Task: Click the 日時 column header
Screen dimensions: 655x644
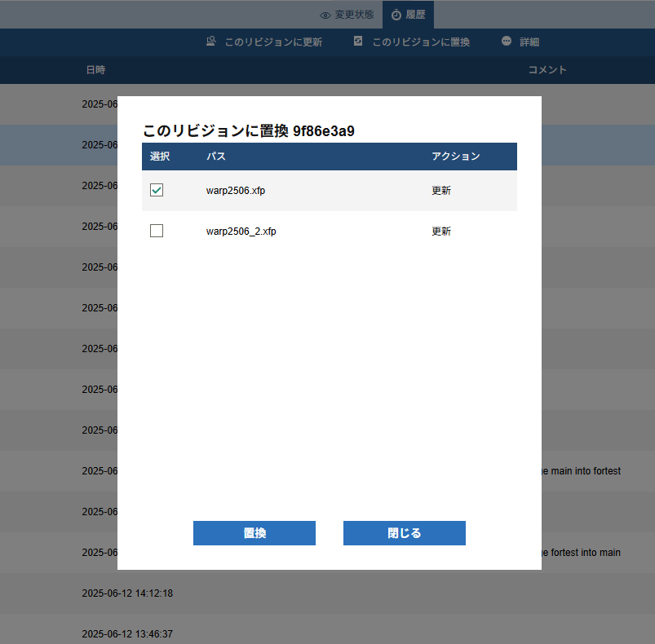Action: coord(95,70)
